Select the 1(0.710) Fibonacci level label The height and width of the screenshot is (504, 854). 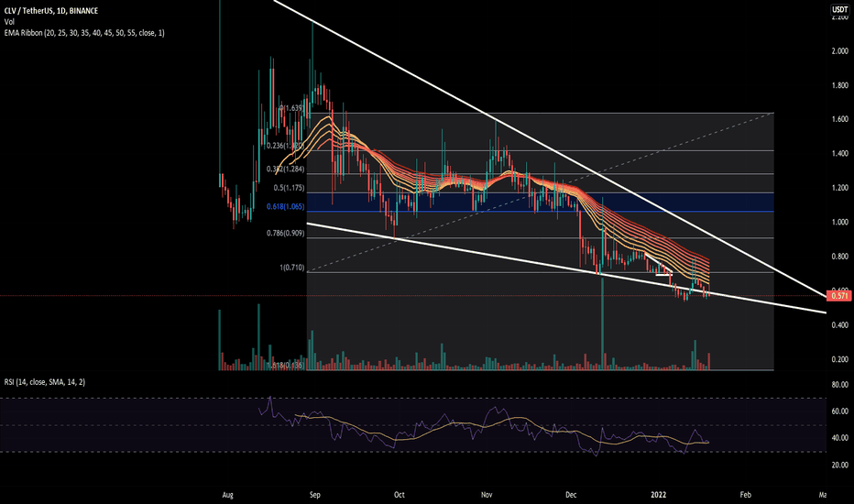click(x=292, y=268)
